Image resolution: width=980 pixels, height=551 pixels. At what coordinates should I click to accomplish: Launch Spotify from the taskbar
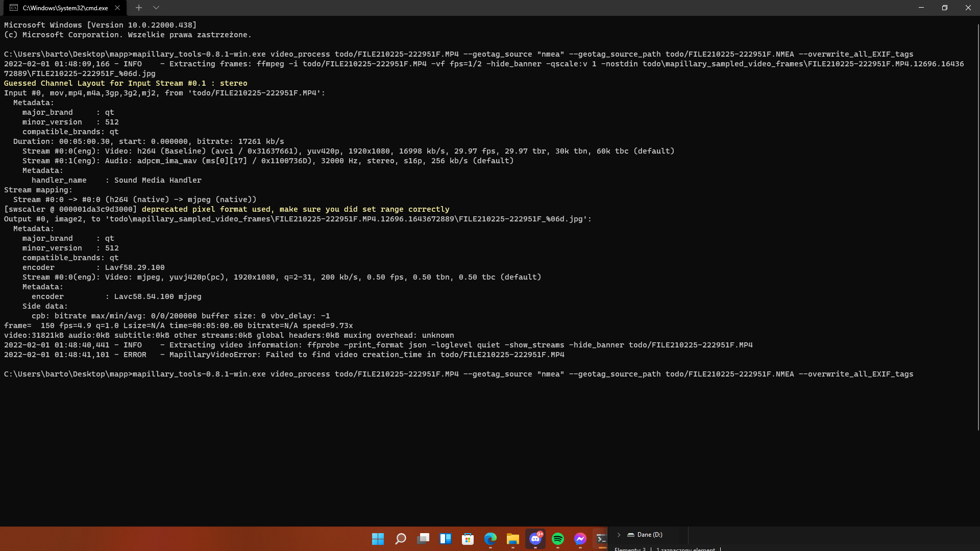point(558,538)
